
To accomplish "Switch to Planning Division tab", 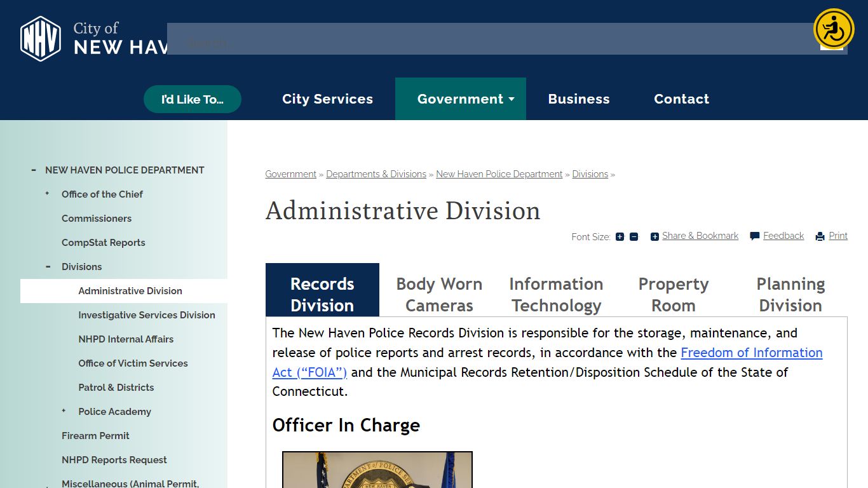I will [x=790, y=295].
